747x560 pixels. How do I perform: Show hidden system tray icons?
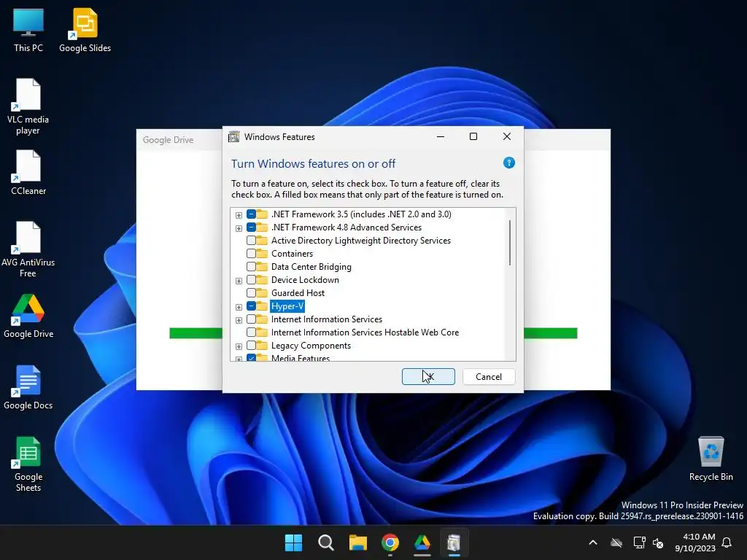[x=593, y=542]
